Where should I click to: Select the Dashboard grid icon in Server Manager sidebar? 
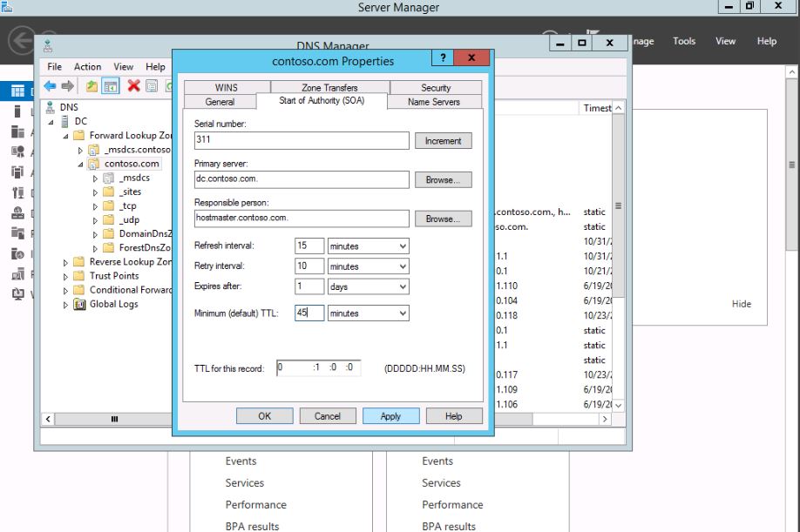coord(17,91)
